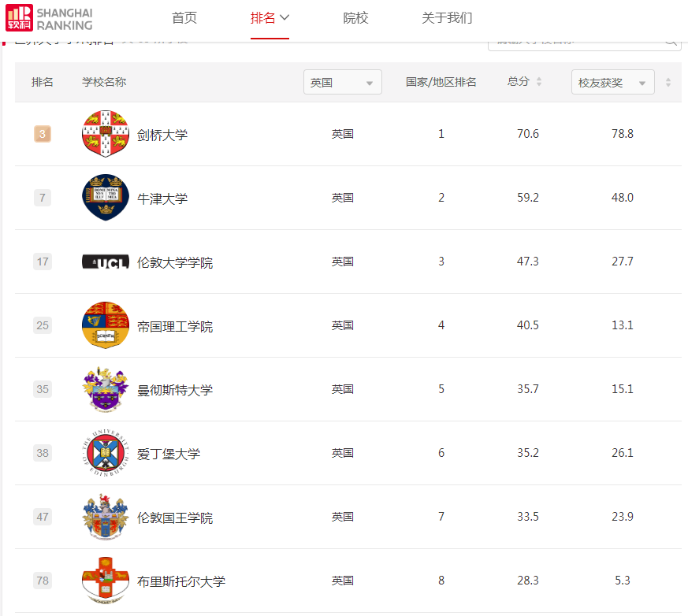Click alumni score 15.1
Viewport: 688px width, 616px height.
[623, 389]
